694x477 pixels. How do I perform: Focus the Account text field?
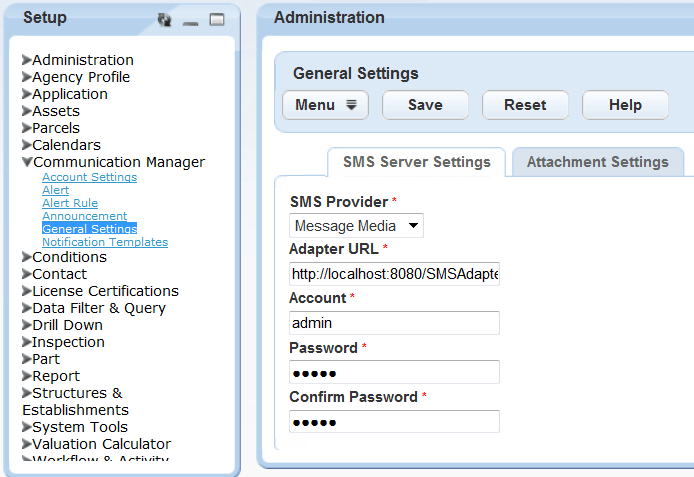[x=394, y=323]
